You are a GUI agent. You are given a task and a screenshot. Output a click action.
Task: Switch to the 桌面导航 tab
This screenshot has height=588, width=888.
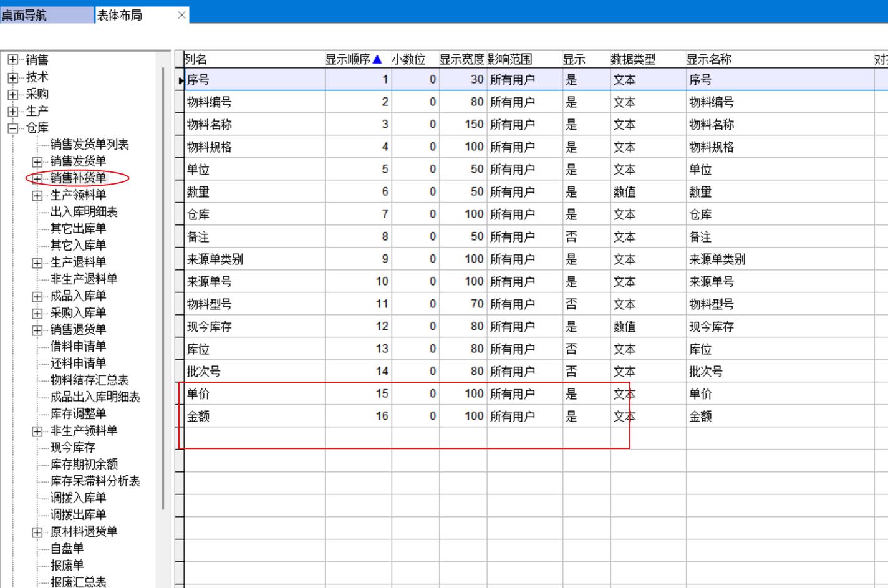[x=25, y=15]
